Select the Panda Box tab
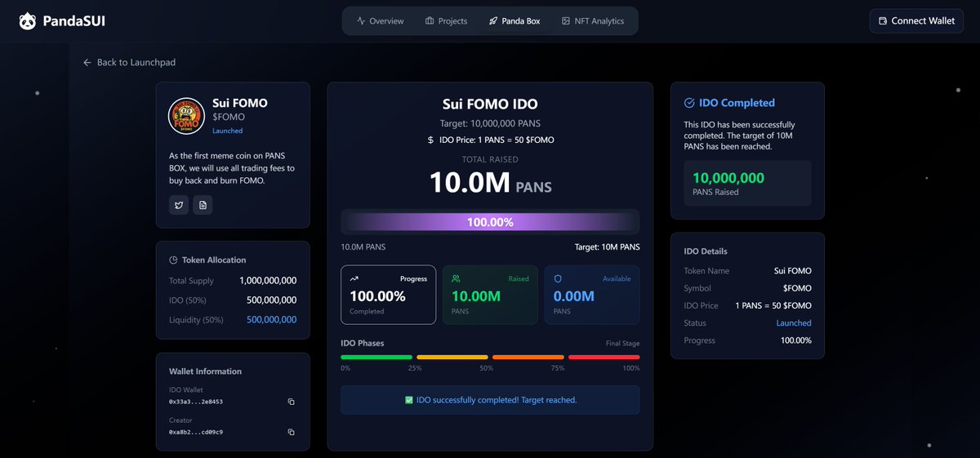 [514, 21]
